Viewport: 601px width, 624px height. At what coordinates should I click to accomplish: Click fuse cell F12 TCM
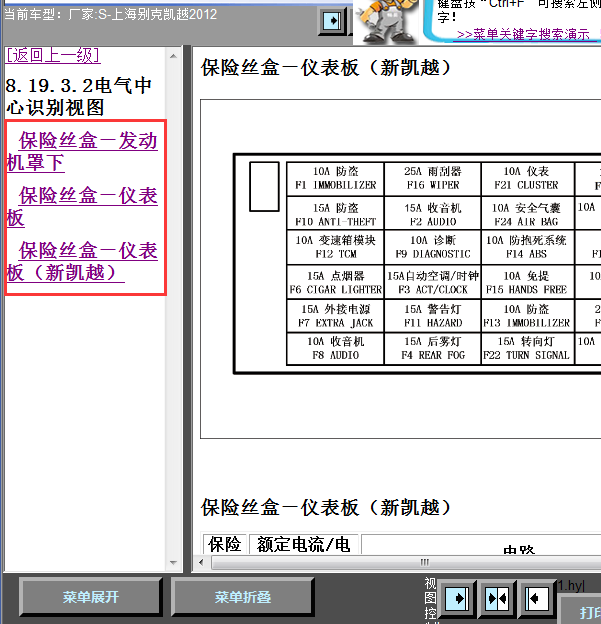click(x=335, y=247)
